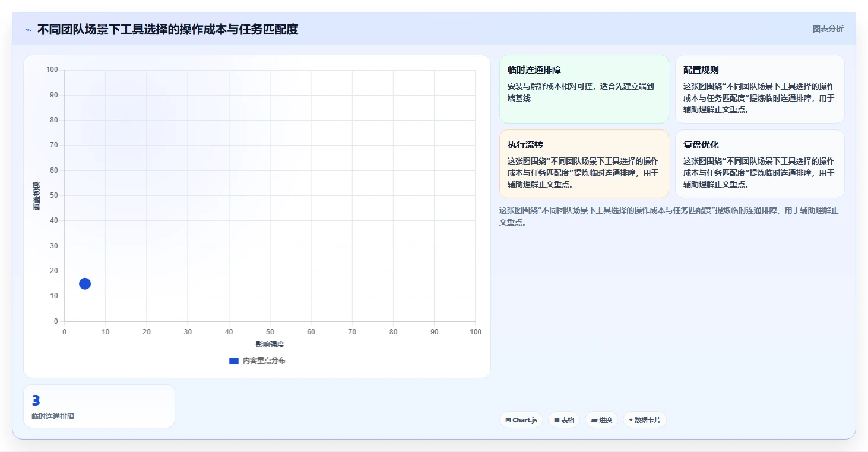The image size is (868, 452).
Task: Open the orange 执行流转 card
Action: (x=584, y=164)
